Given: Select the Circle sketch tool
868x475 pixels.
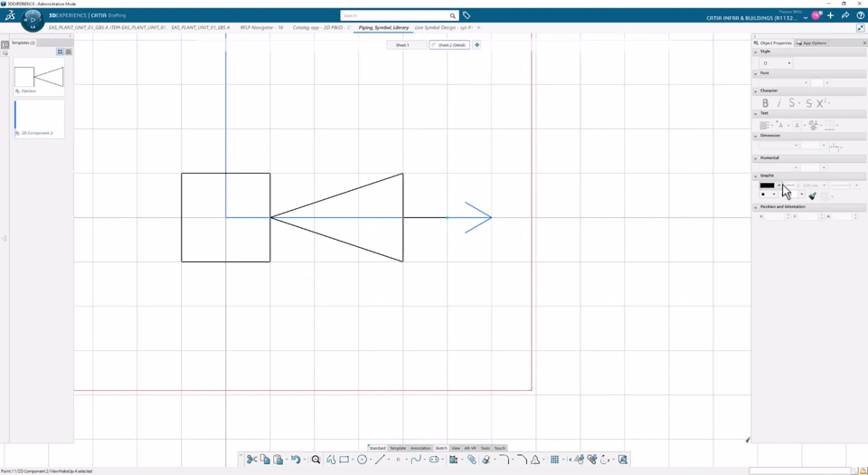Looking at the screenshot, I should (x=362, y=460).
